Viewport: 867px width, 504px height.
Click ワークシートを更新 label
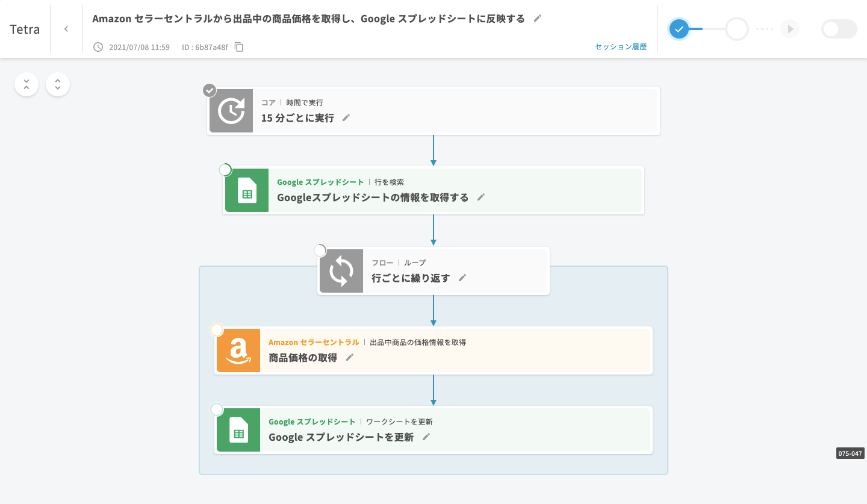399,422
